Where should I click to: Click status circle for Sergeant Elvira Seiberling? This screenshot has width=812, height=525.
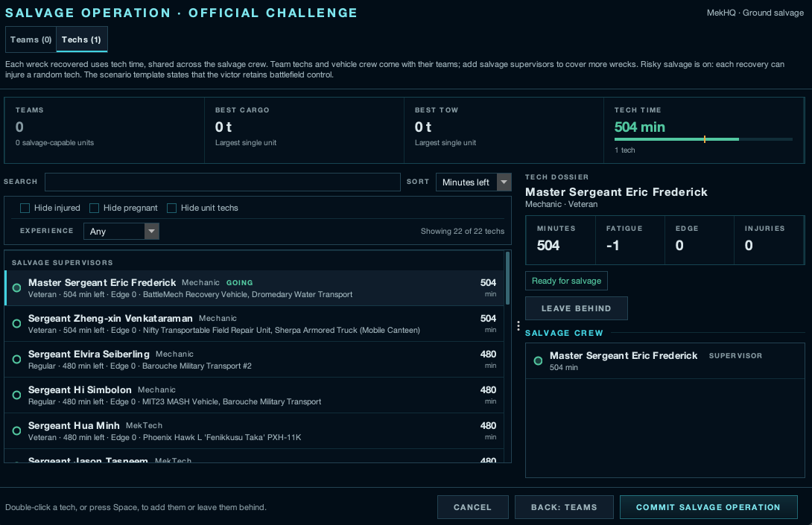pyautogui.click(x=16, y=360)
